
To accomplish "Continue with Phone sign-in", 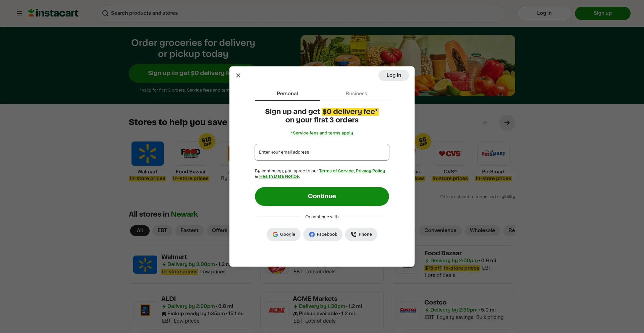I will [361, 234].
